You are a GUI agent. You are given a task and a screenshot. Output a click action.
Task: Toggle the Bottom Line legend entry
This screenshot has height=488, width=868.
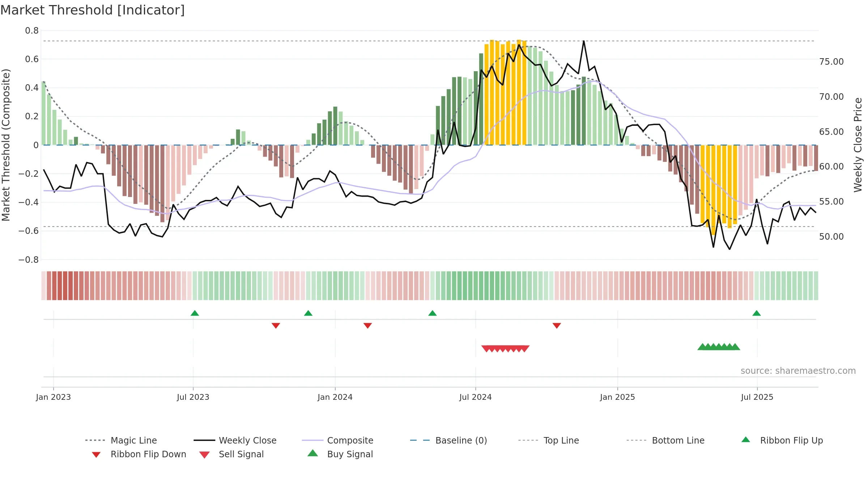665,440
